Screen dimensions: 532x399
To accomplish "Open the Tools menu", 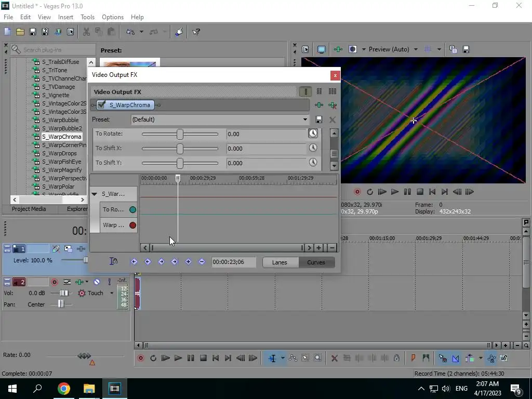I will (x=87, y=17).
